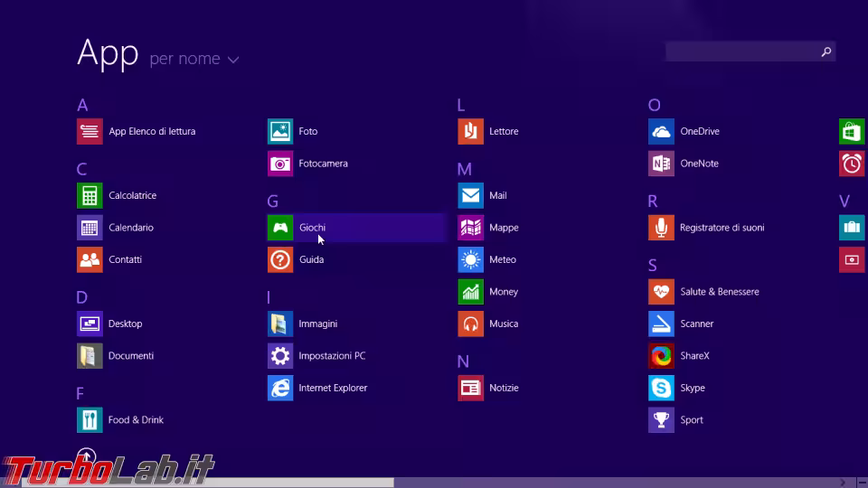The height and width of the screenshot is (488, 868).
Task: Launch the Food & Drink icon
Action: tap(90, 420)
